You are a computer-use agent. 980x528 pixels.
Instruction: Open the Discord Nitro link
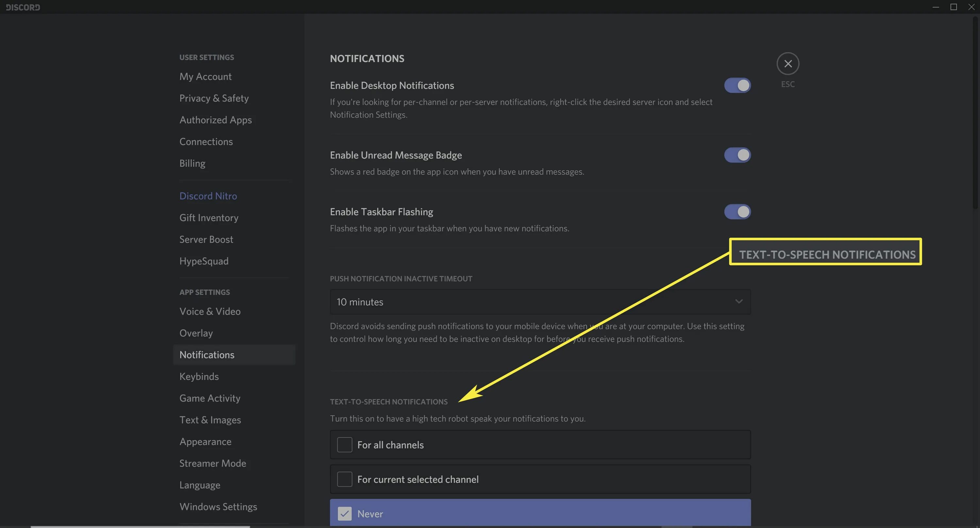coord(208,196)
